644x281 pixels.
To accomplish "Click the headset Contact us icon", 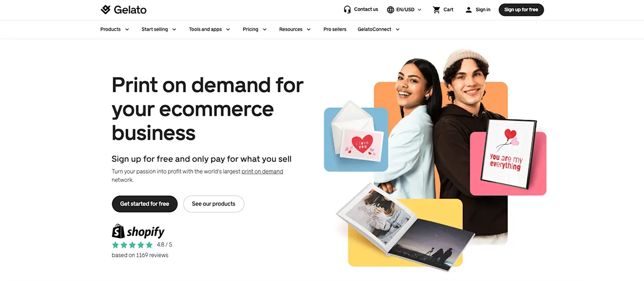I will click(x=347, y=10).
